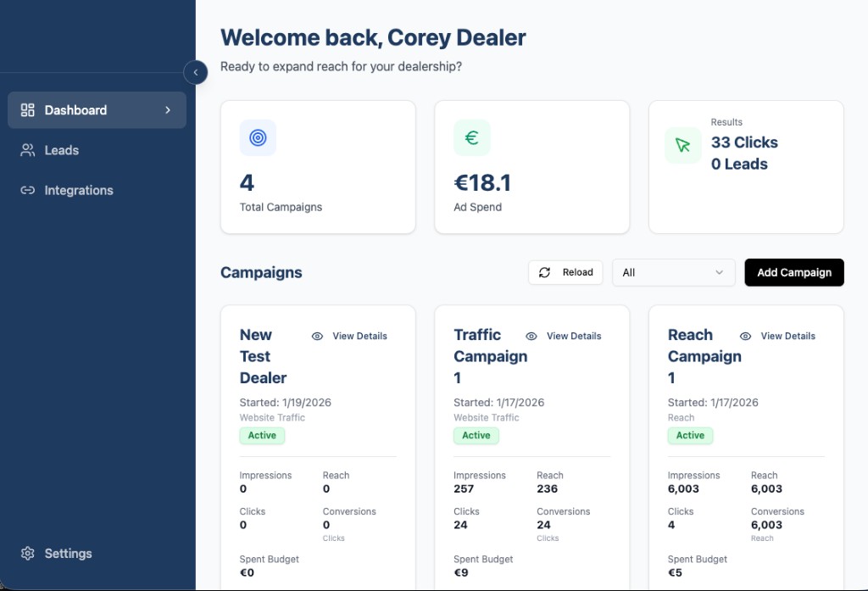Click the chevron arrow on Dashboard item
The height and width of the screenshot is (591, 868).
click(168, 109)
